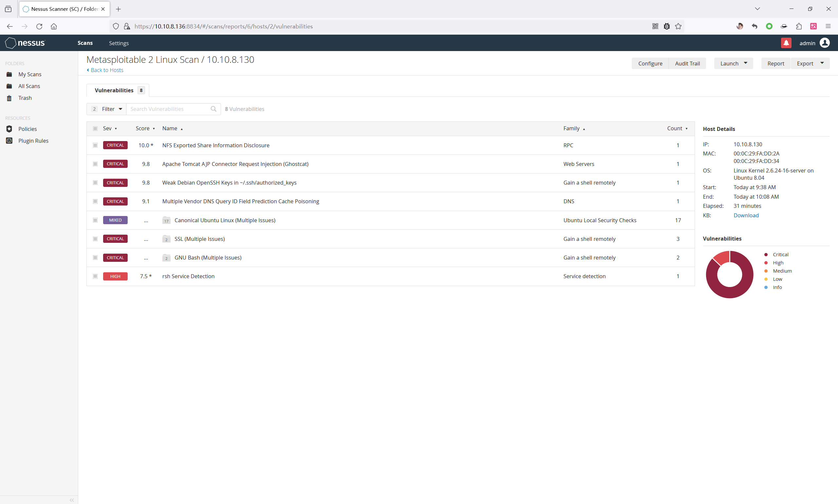Click the site security lock icon

(127, 27)
